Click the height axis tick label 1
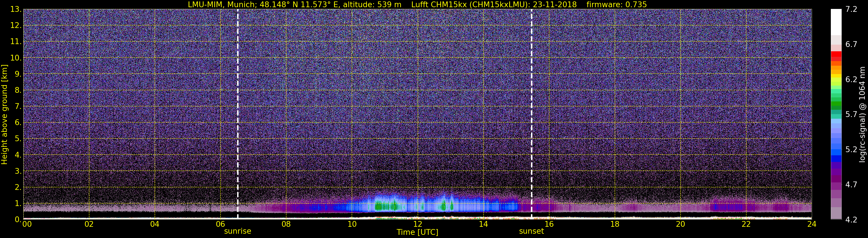 tap(18, 204)
